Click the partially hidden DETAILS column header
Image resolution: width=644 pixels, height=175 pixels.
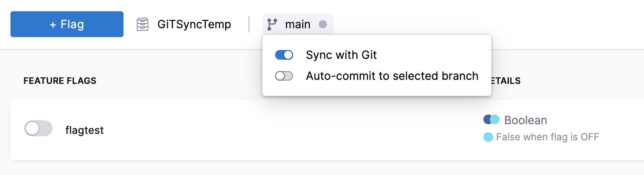point(506,81)
